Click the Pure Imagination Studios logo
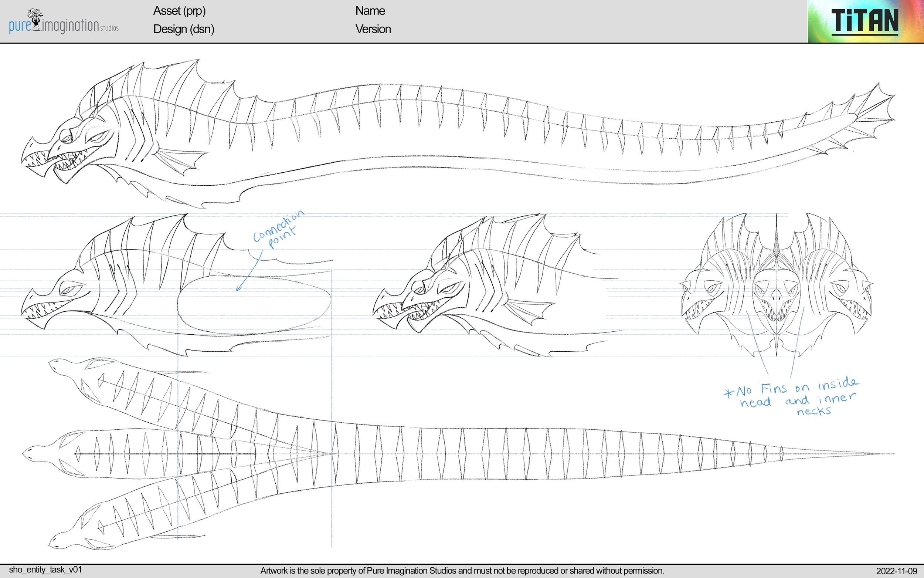The width and height of the screenshot is (924, 578). click(63, 21)
